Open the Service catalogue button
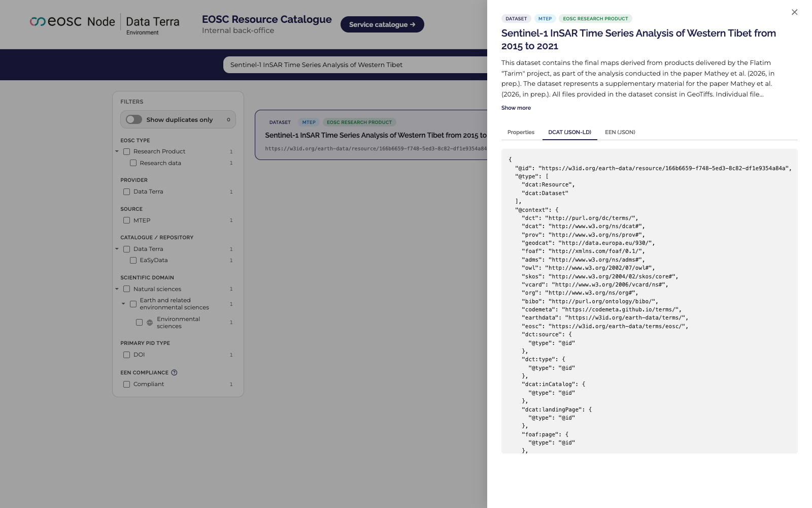Image resolution: width=812 pixels, height=508 pixels. coord(382,24)
